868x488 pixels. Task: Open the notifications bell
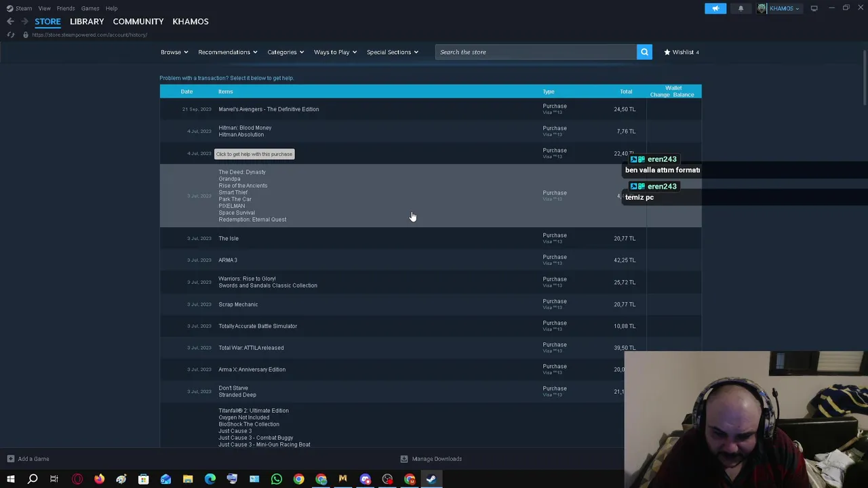[x=741, y=8]
